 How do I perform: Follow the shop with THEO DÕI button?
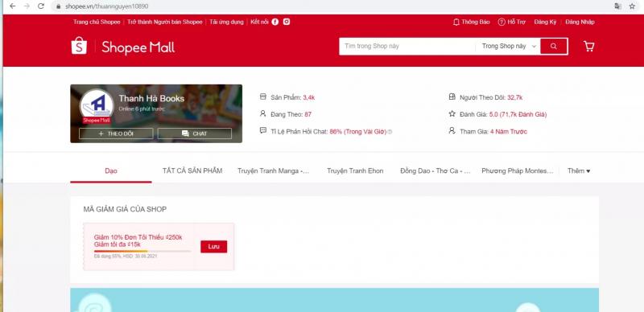(116, 133)
